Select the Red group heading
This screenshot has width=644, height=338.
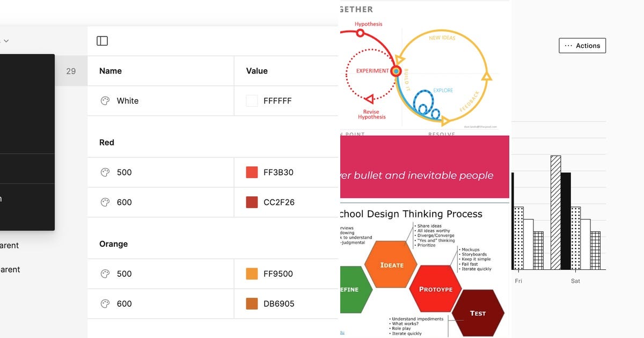(x=107, y=142)
